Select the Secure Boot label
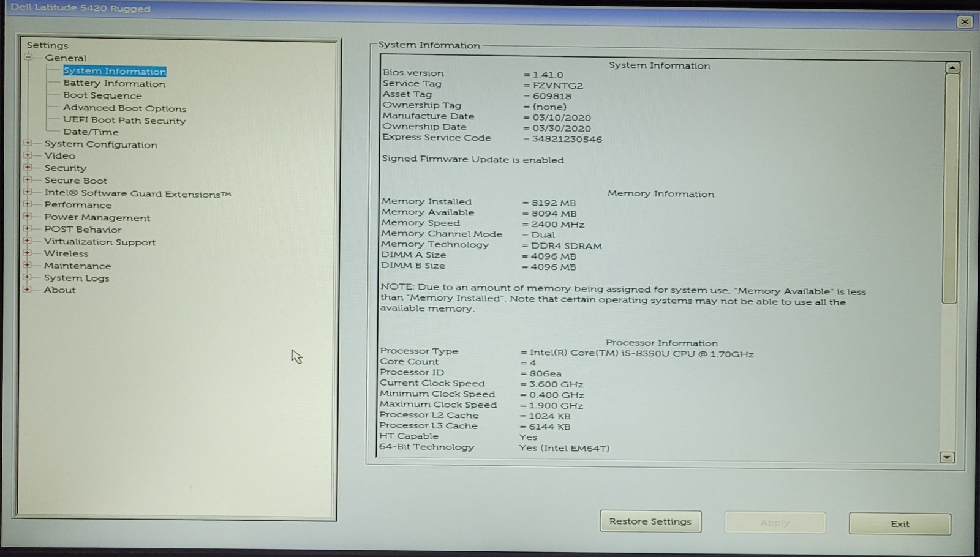Viewport: 980px width, 557px height. tap(75, 180)
